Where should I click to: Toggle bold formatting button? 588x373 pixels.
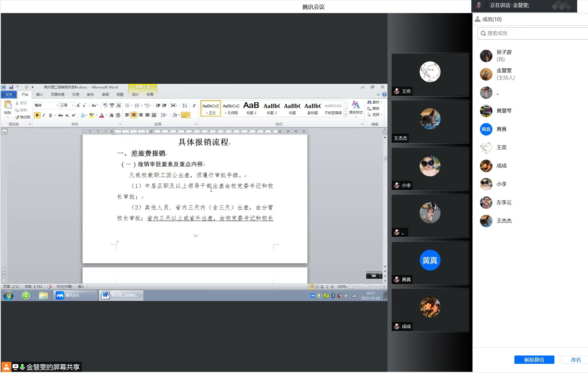point(37,115)
